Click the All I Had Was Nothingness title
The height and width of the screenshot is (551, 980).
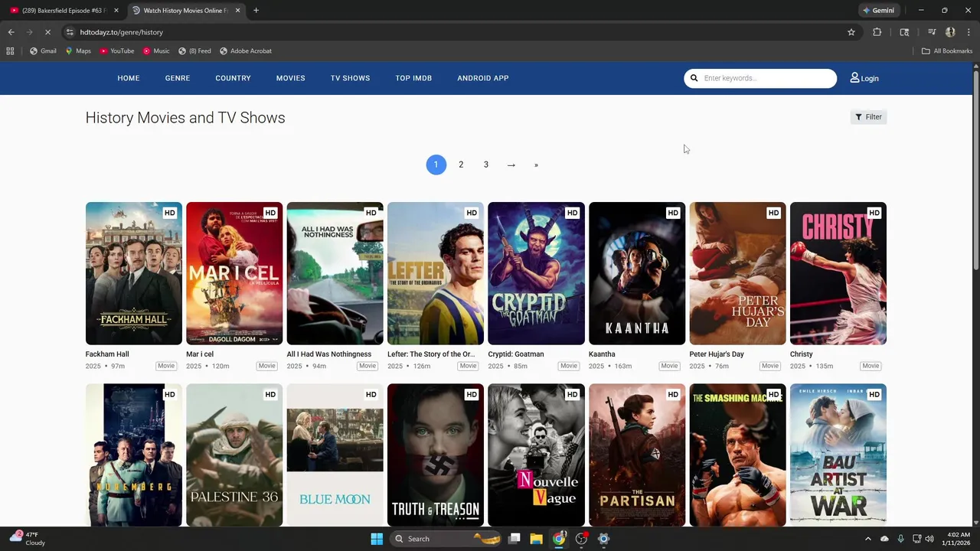329,354
